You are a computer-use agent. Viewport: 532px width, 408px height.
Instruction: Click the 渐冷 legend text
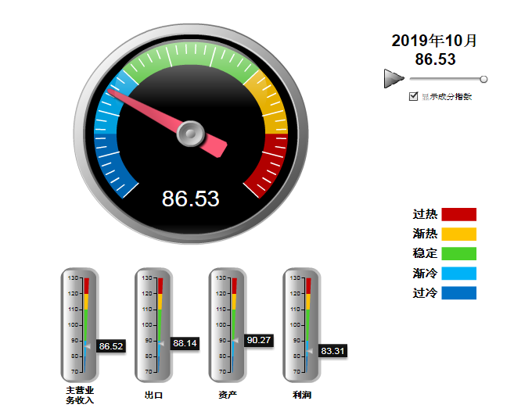[425, 274]
